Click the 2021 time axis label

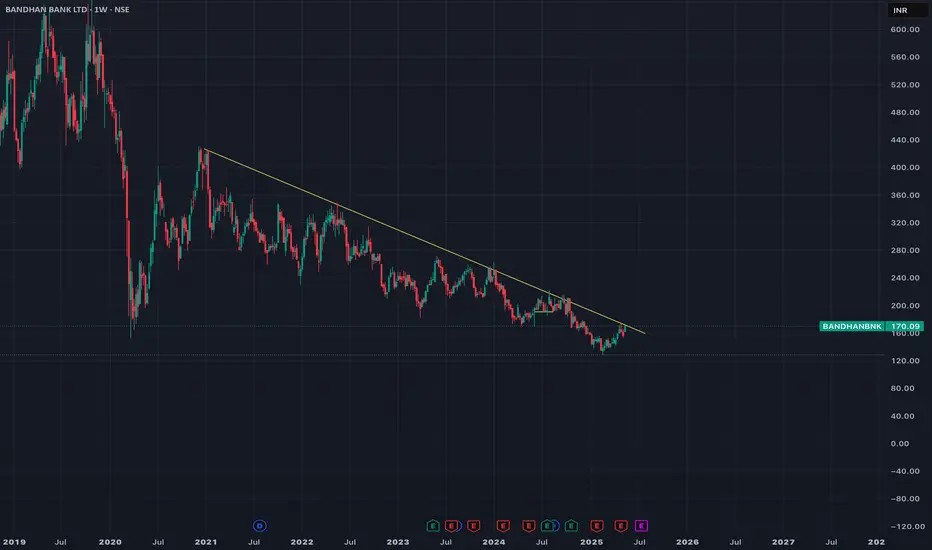[x=206, y=542]
